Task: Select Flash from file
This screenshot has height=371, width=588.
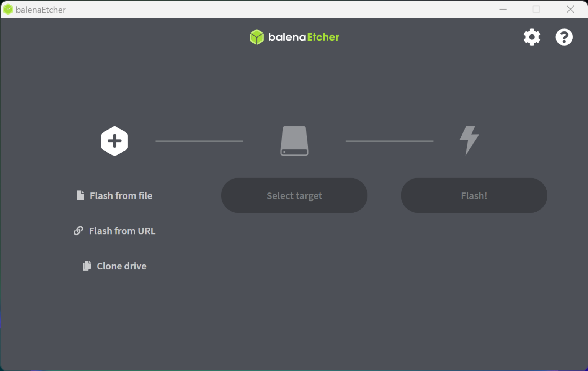Action: [121, 195]
